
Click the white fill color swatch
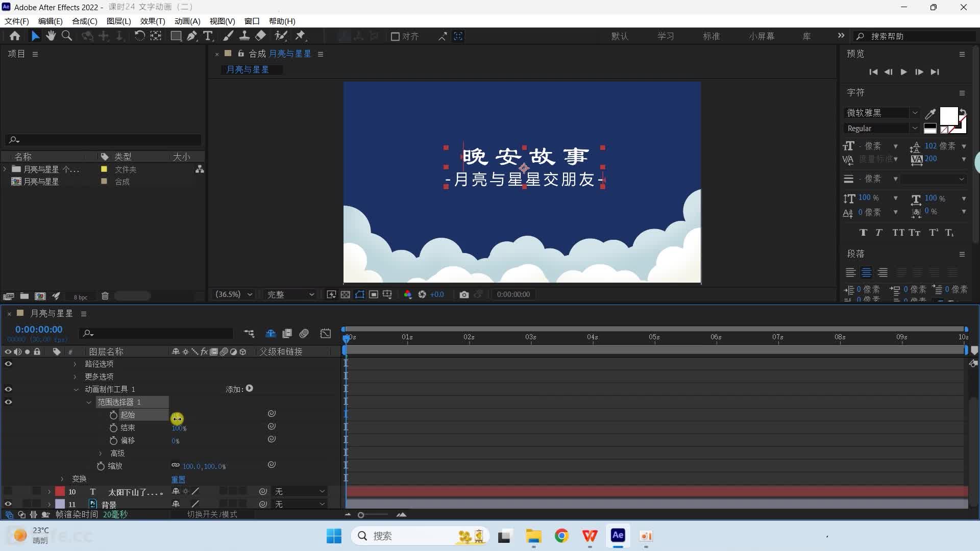tap(948, 116)
